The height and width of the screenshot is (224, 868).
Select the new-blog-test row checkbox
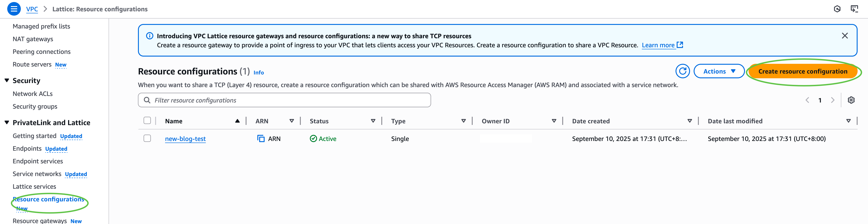(x=147, y=139)
